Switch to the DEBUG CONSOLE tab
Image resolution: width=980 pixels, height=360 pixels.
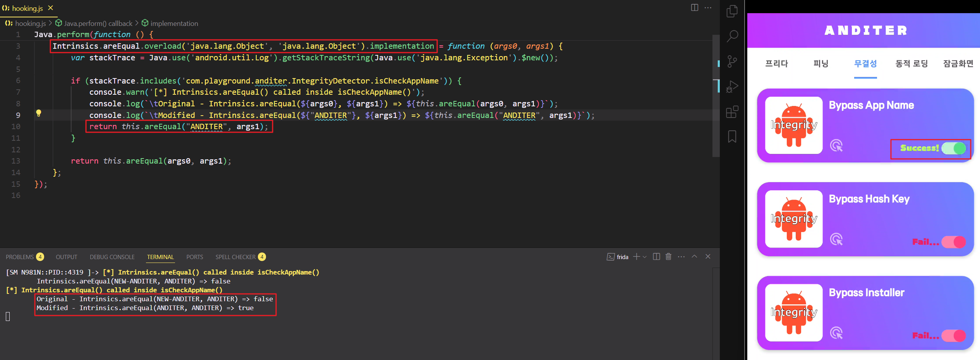(112, 257)
